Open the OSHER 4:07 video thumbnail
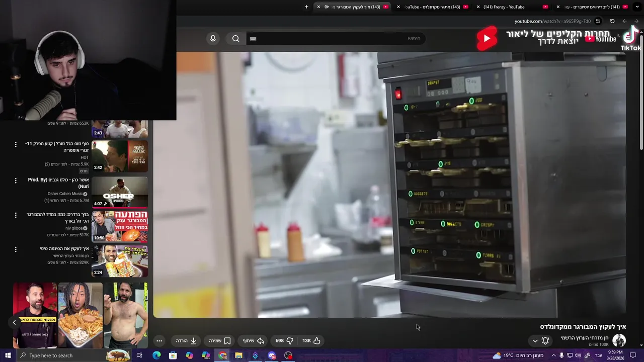Screen dimensions: 644x362 pyautogui.click(x=120, y=192)
